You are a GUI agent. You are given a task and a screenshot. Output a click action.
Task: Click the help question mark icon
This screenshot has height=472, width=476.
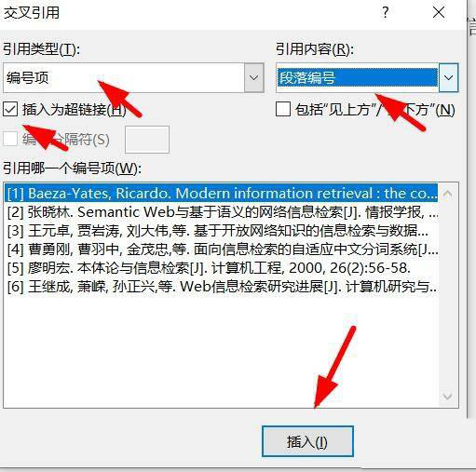pyautogui.click(x=385, y=12)
